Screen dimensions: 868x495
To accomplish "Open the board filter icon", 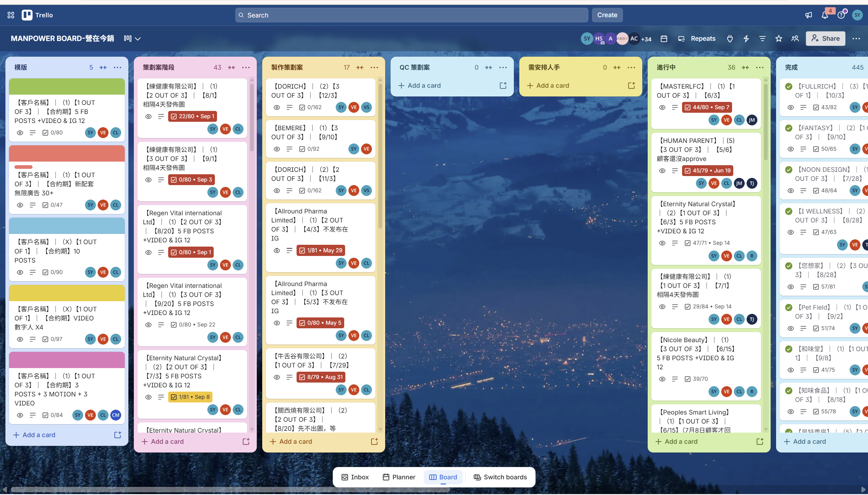I will [x=762, y=38].
